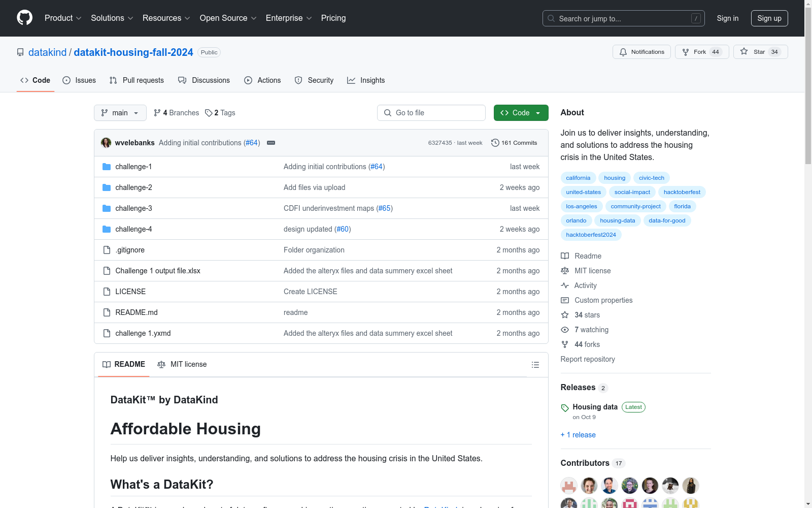Click the first contributor avatar
The image size is (812, 508).
click(569, 486)
